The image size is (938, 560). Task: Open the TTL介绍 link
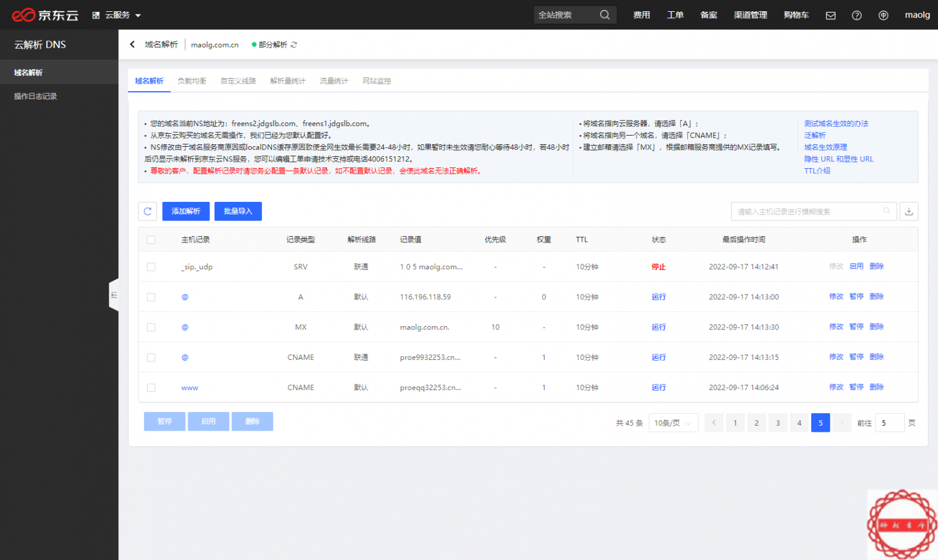pyautogui.click(x=817, y=171)
